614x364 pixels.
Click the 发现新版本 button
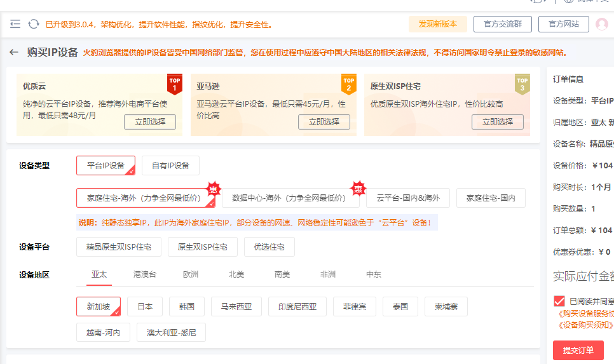coord(438,24)
